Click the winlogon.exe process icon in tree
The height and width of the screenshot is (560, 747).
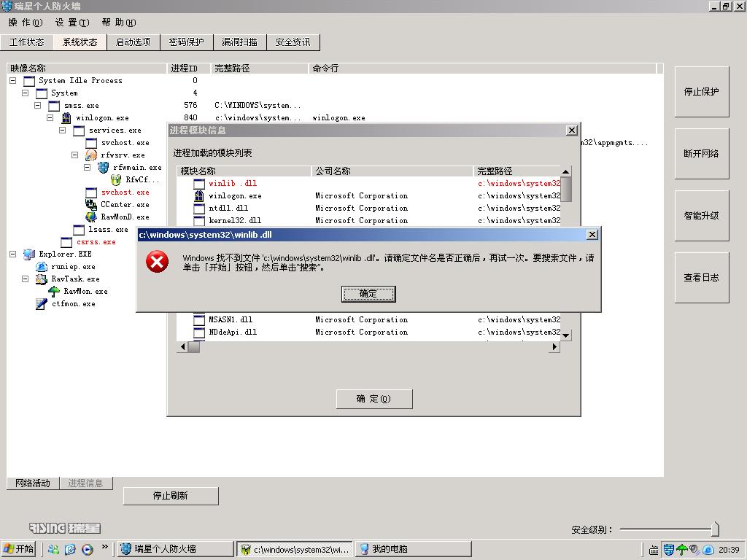tap(66, 117)
